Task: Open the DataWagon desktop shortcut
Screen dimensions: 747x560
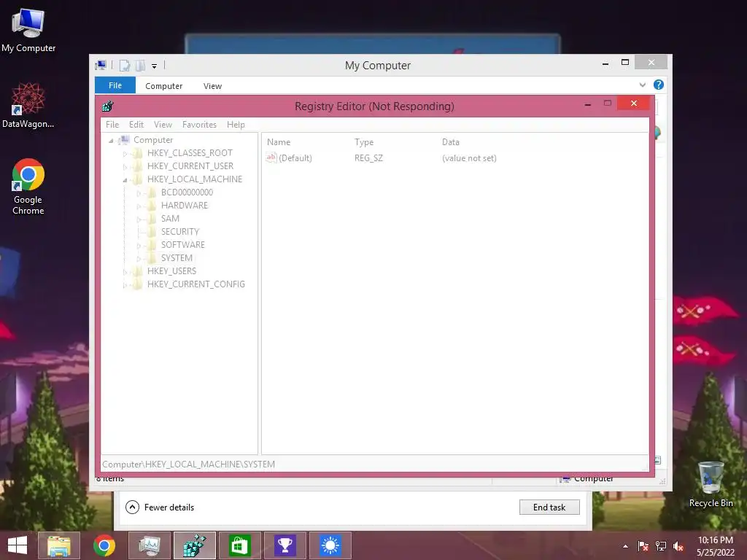Action: [28, 105]
